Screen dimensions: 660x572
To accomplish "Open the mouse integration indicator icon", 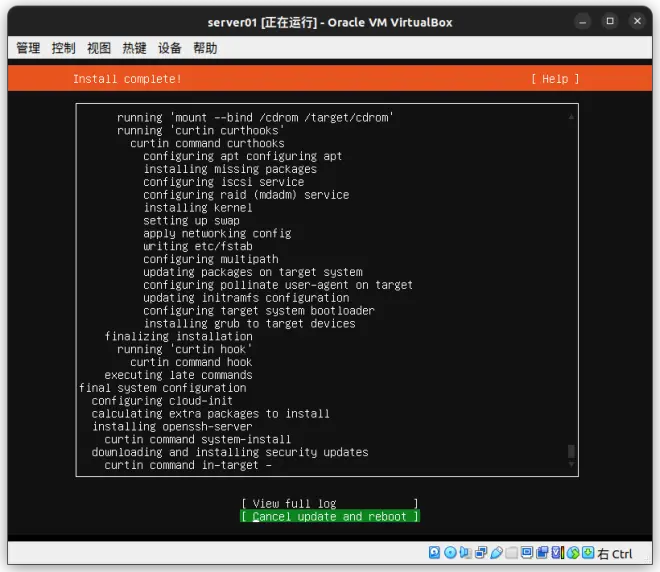I will (573, 552).
